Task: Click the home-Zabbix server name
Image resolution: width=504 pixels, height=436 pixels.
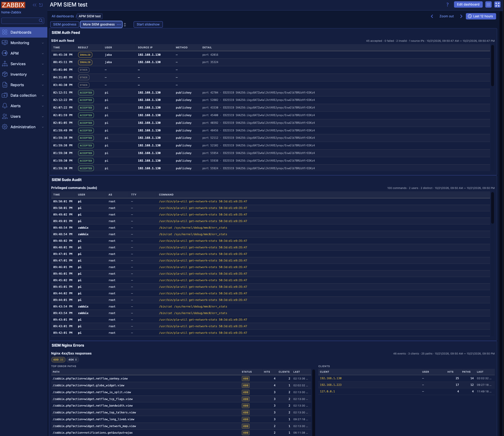Action: (11, 12)
